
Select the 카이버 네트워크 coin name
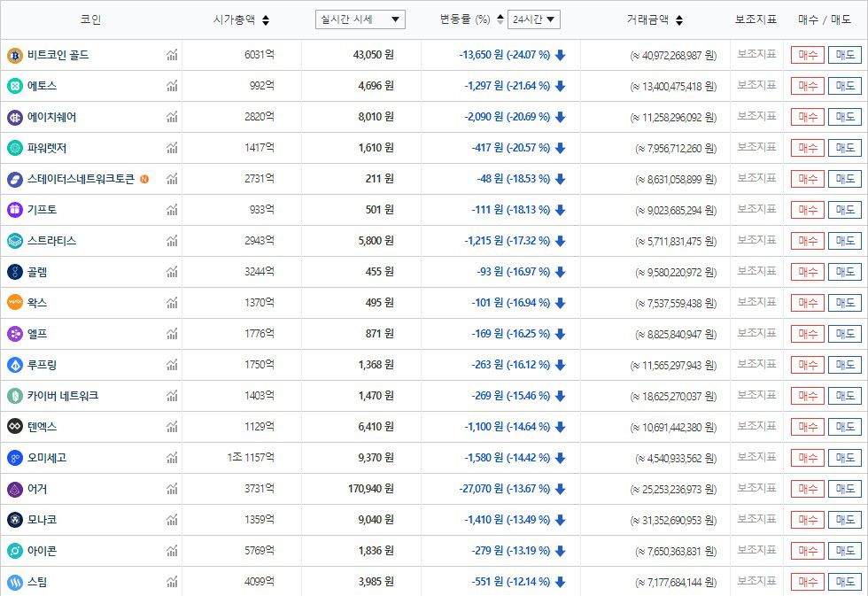pos(62,396)
